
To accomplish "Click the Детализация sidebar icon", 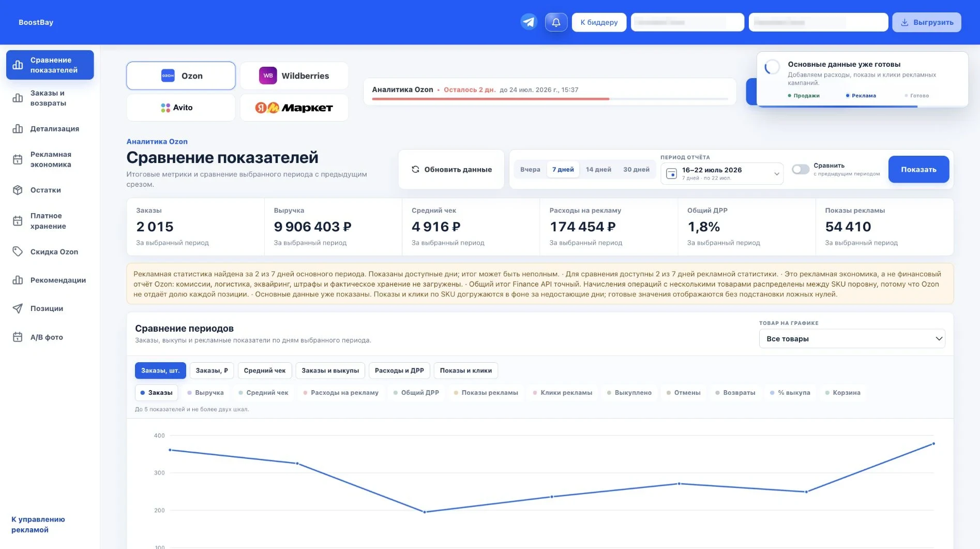I will (18, 129).
